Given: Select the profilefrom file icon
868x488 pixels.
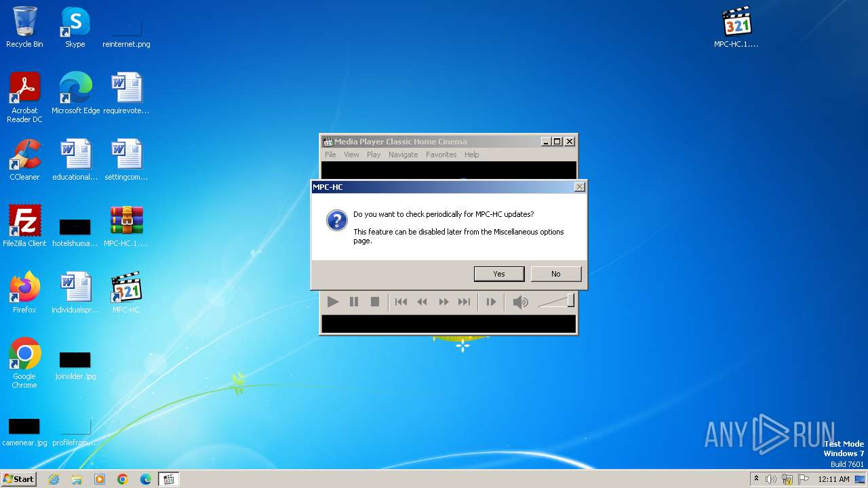Looking at the screenshot, I should click(x=75, y=431).
